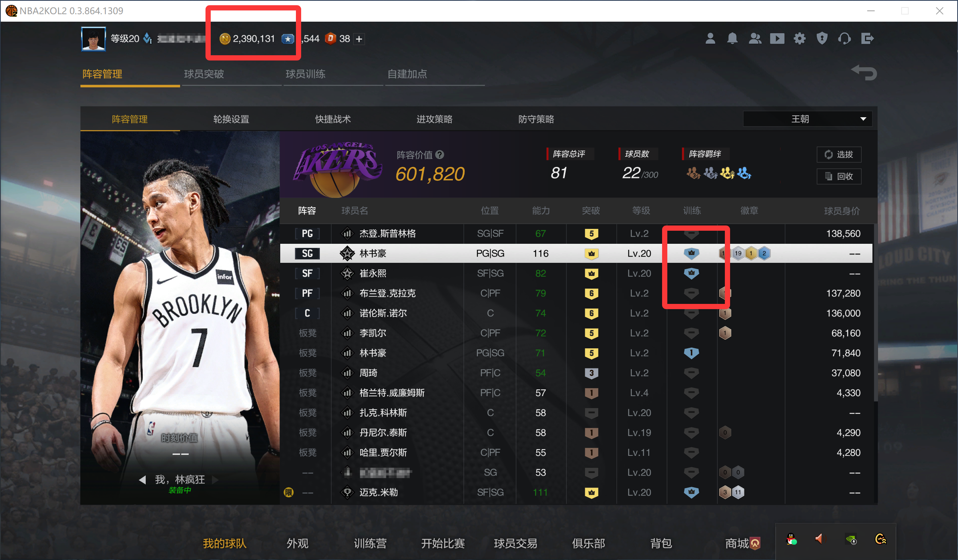Click the curved back arrow icon
The width and height of the screenshot is (958, 560).
864,72
